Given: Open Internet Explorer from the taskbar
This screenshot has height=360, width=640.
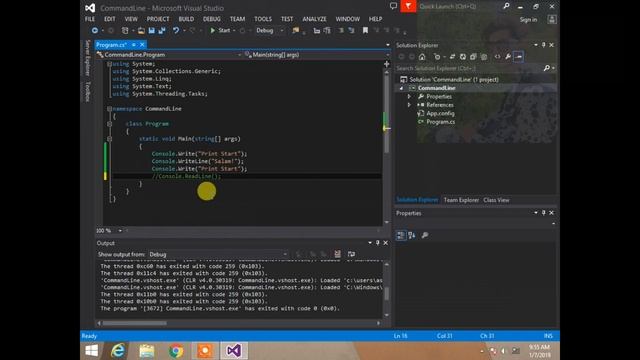Looking at the screenshot, I should pos(118,351).
